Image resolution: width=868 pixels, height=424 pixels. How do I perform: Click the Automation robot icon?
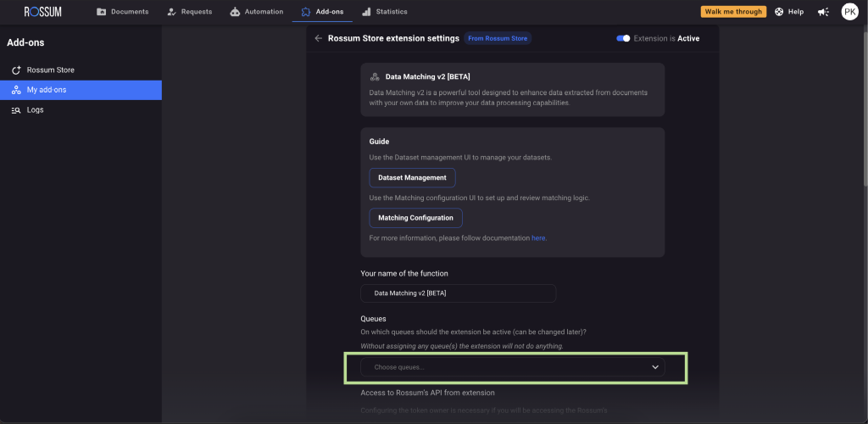pyautogui.click(x=236, y=12)
